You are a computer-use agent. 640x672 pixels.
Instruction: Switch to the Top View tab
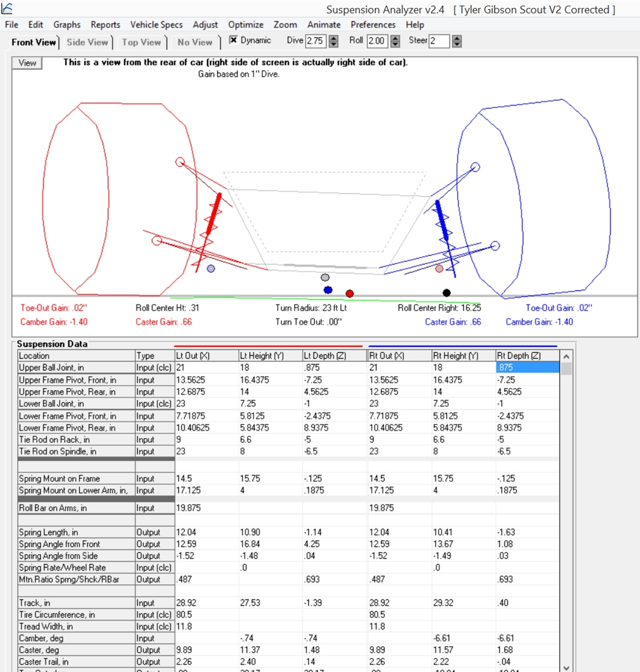141,42
